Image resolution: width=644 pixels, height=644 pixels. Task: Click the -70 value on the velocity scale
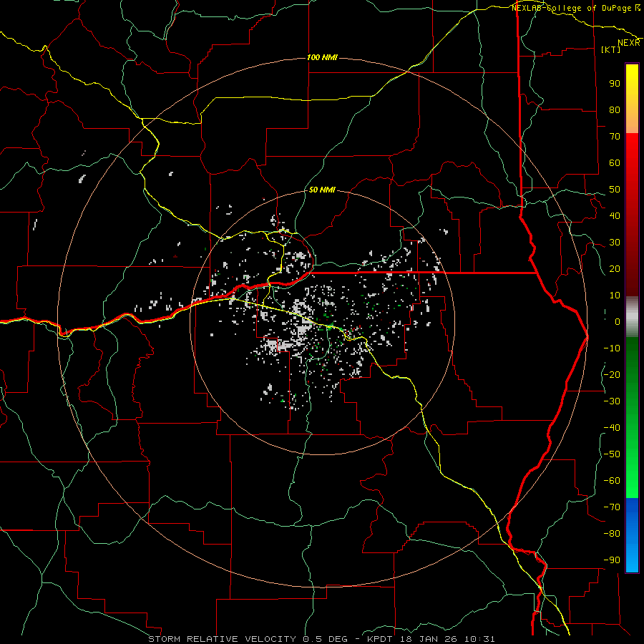[x=612, y=507]
